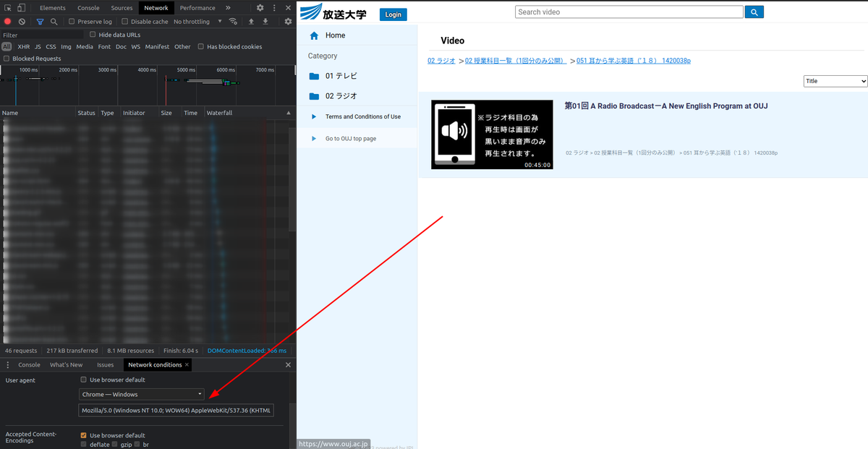868x449 pixels.
Task: Click the user agent string text field
Action: coord(176,410)
